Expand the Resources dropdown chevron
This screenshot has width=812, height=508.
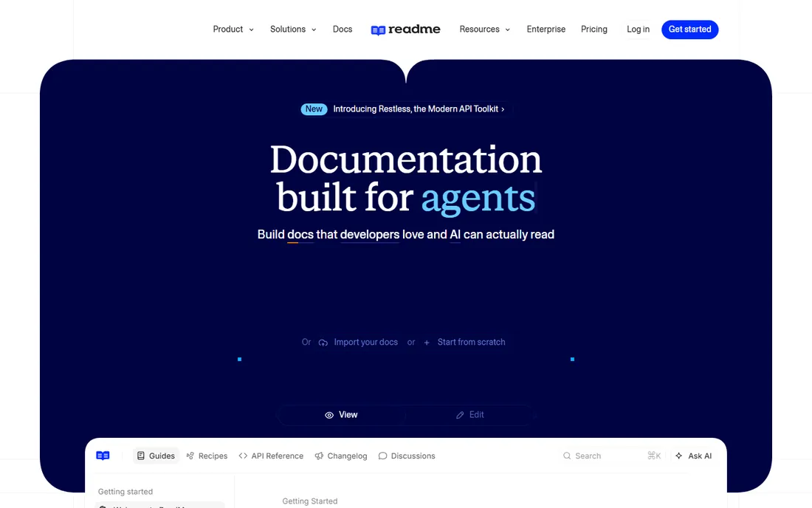click(x=508, y=30)
